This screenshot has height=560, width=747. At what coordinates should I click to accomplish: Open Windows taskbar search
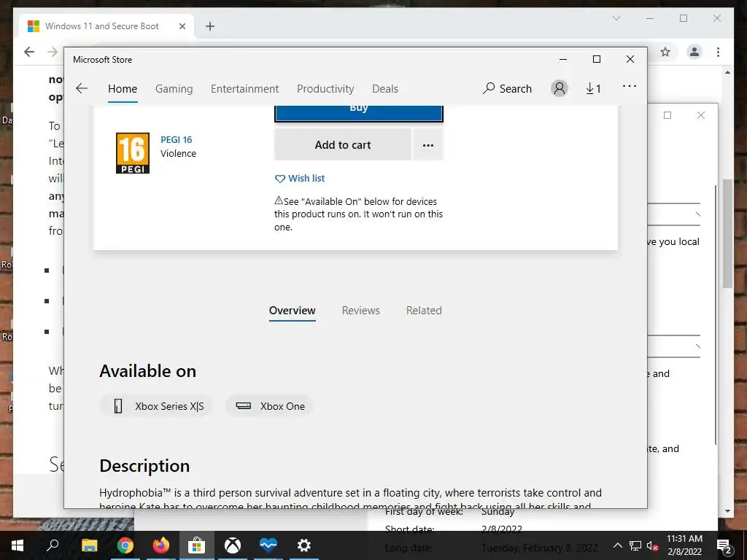point(53,545)
